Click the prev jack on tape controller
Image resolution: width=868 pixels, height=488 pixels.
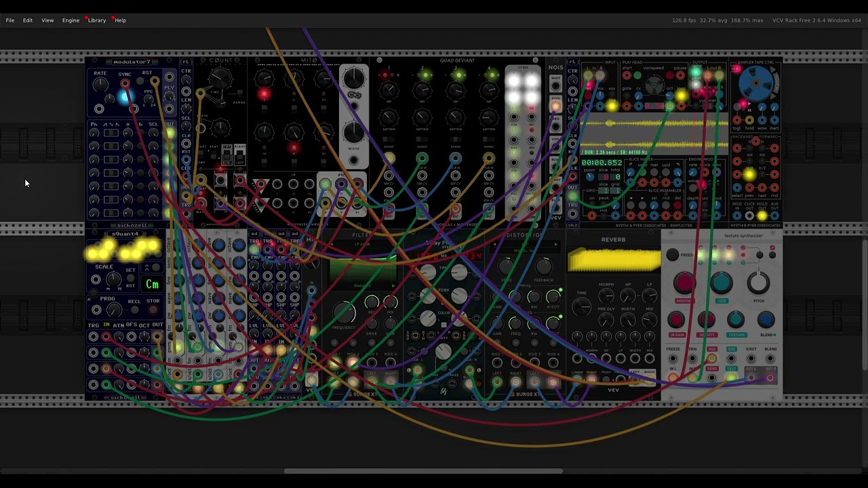[x=749, y=187]
